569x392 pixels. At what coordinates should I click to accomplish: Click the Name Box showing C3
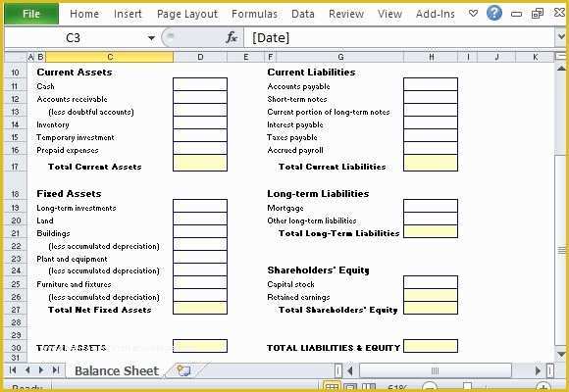(x=75, y=37)
